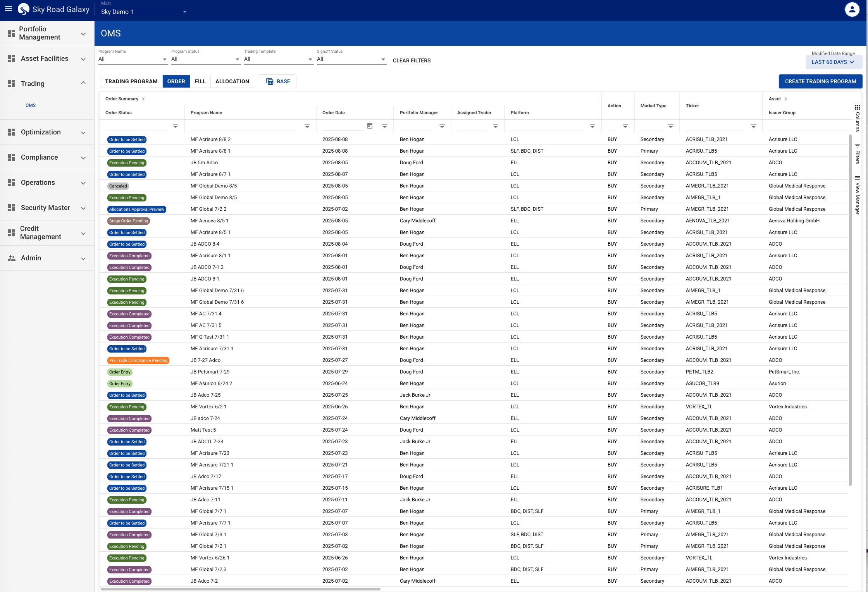Open the Filters side panel

click(858, 154)
